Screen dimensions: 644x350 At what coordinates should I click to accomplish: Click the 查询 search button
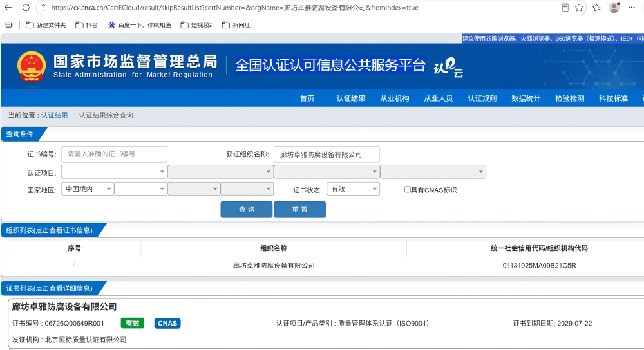tap(247, 209)
